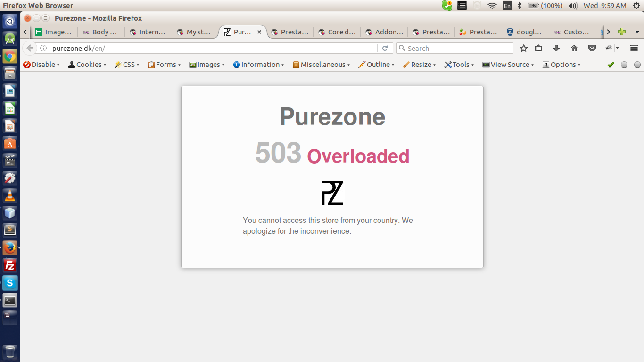The height and width of the screenshot is (362, 644).
Task: Expand the View Source dropdown menu
Action: (x=508, y=65)
